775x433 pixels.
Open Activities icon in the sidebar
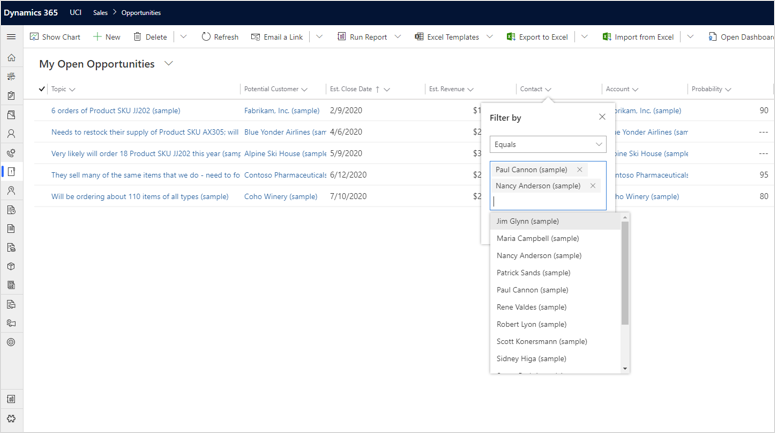coord(11,95)
